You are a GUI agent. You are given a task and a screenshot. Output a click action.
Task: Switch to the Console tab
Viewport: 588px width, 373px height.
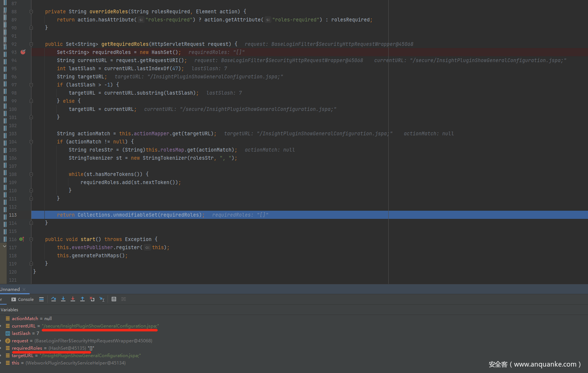(x=23, y=299)
